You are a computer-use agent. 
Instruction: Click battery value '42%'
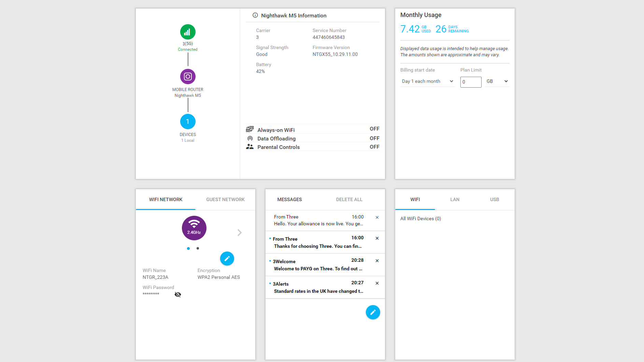coord(260,72)
